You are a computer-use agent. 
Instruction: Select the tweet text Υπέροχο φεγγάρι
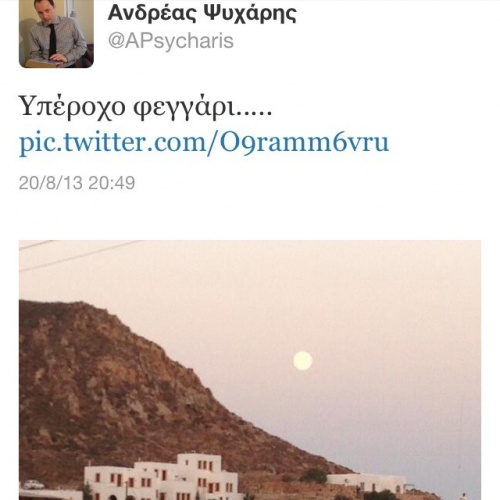pyautogui.click(x=145, y=108)
